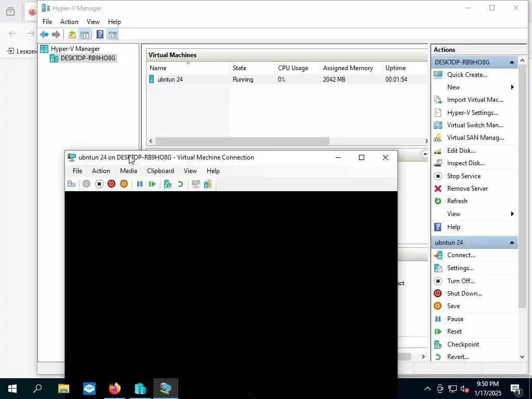Open Settings action for ubntun 24
532x399 pixels.
pyautogui.click(x=460, y=268)
